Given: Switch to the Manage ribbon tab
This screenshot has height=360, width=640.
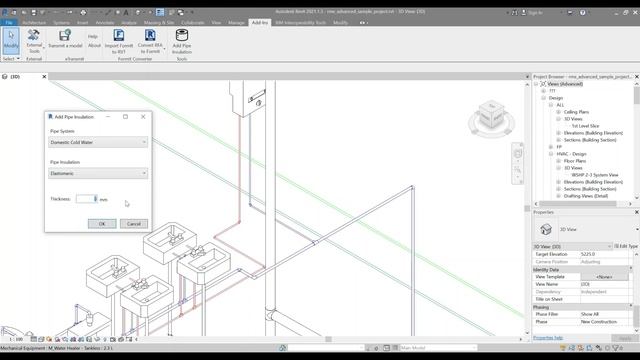Looking at the screenshot, I should (236, 23).
